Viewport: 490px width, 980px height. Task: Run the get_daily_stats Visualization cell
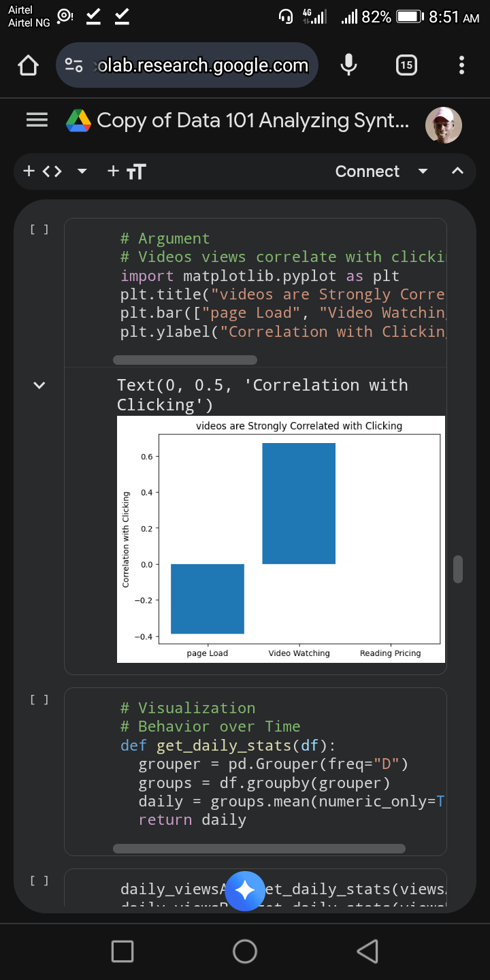coord(39,699)
